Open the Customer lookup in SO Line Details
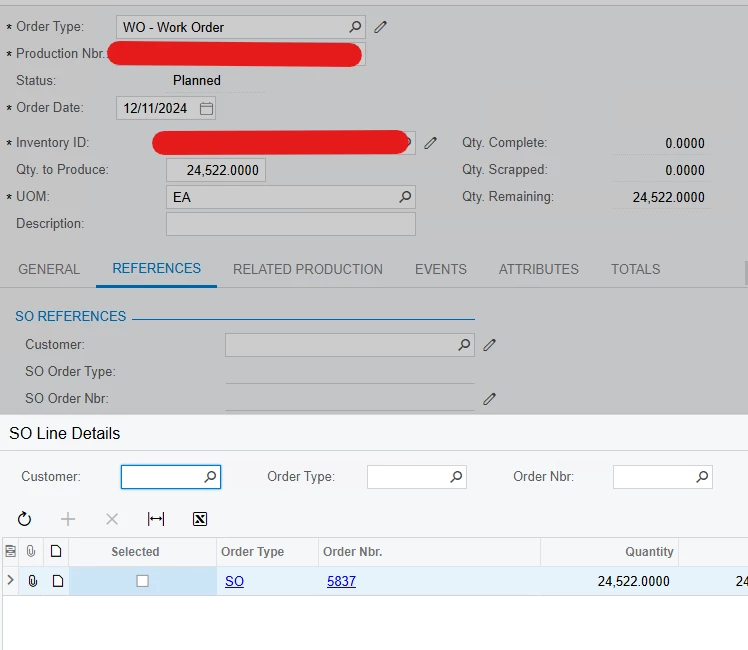 pyautogui.click(x=210, y=476)
